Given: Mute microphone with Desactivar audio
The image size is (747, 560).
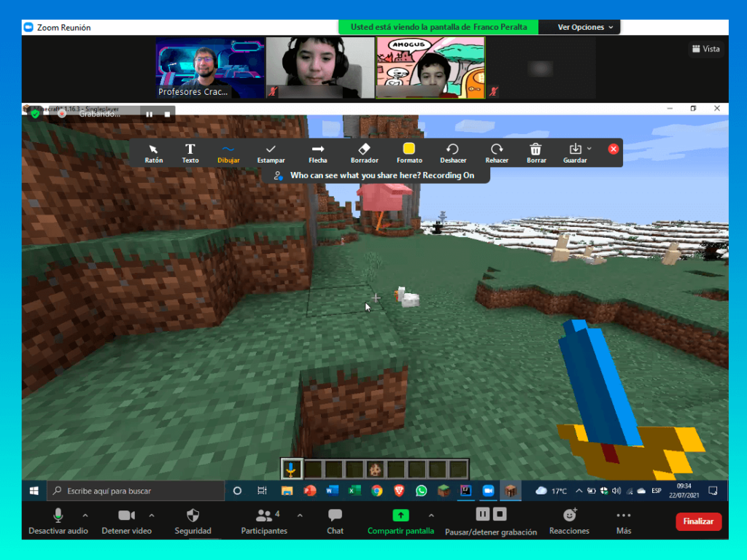Looking at the screenshot, I should (58, 521).
